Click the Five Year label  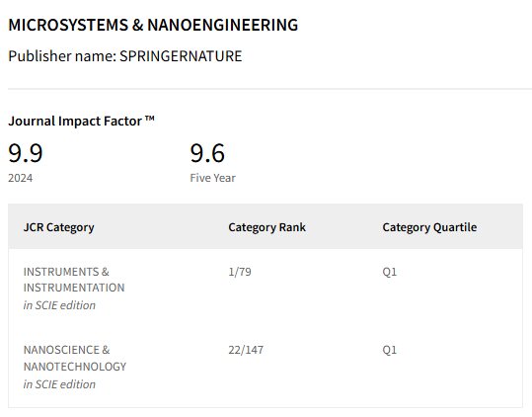(213, 178)
